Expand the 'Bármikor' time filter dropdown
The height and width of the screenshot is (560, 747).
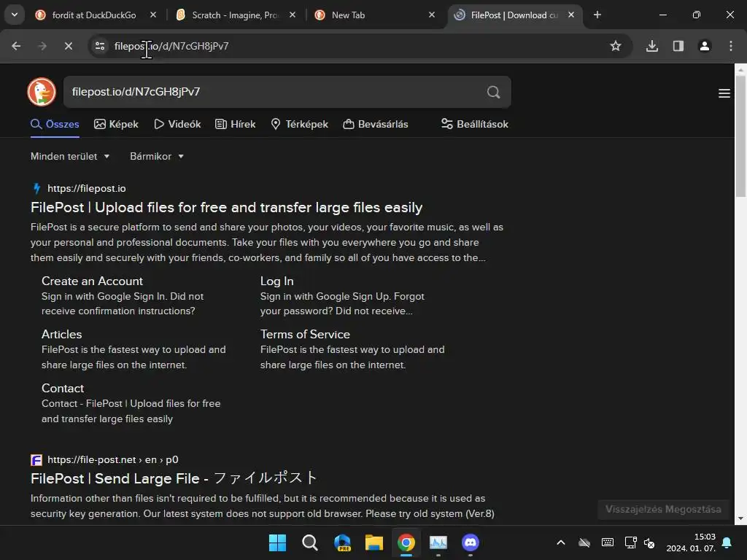[x=157, y=156]
